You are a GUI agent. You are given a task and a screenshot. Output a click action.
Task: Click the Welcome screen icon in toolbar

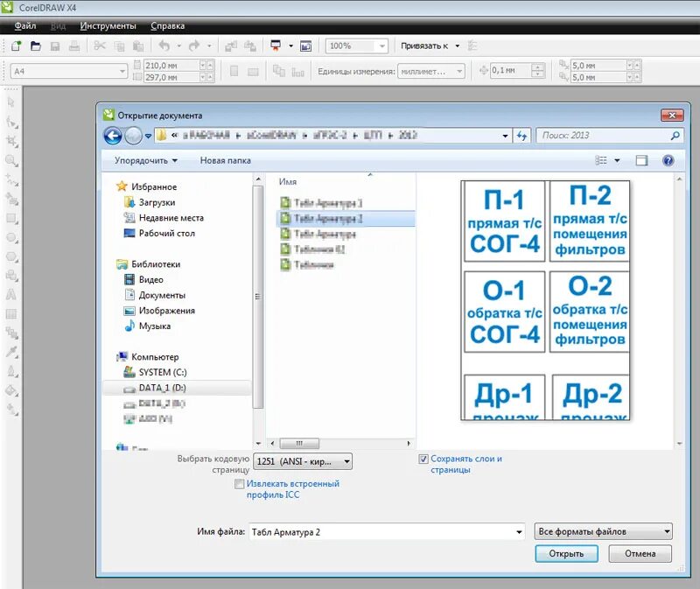click(x=305, y=46)
